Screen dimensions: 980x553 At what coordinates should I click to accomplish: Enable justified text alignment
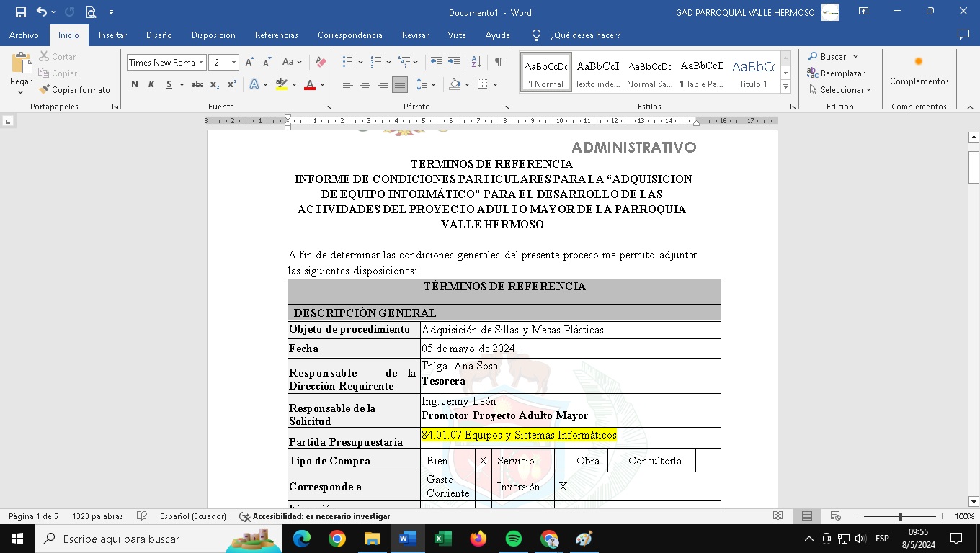tap(400, 84)
